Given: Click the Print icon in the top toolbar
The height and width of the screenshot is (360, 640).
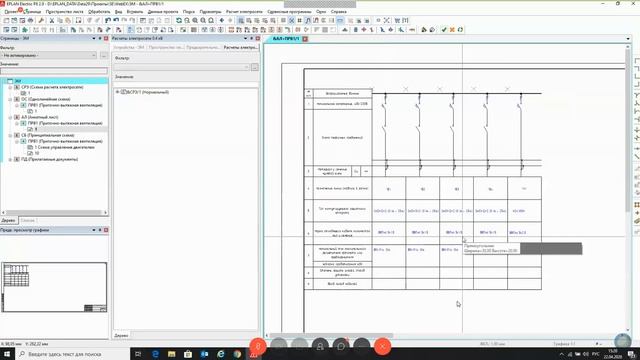Looking at the screenshot, I should tap(30, 20).
